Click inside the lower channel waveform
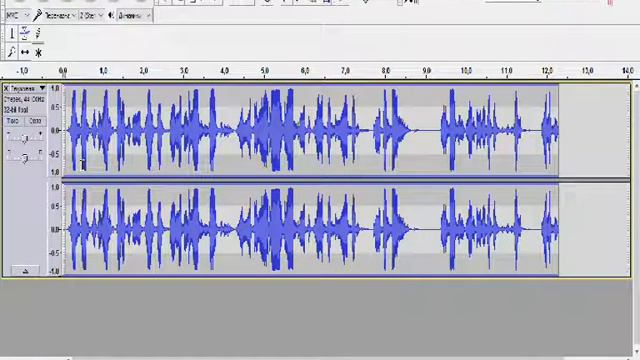 click(310, 229)
